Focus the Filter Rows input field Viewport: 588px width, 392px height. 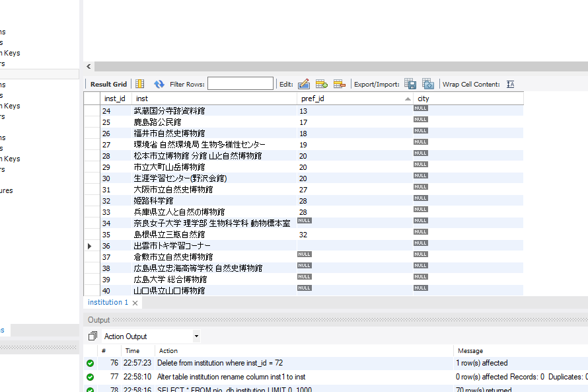click(x=240, y=84)
